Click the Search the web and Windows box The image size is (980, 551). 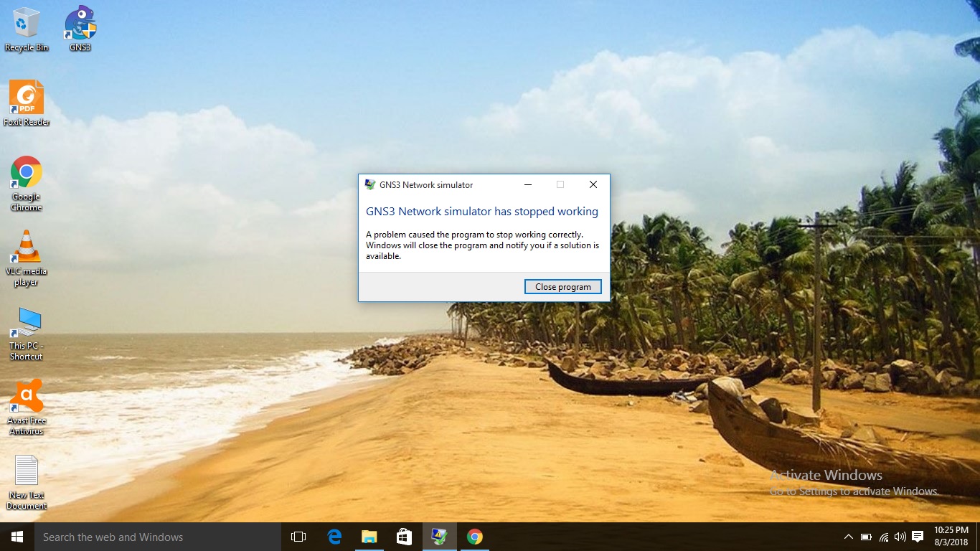tap(158, 537)
